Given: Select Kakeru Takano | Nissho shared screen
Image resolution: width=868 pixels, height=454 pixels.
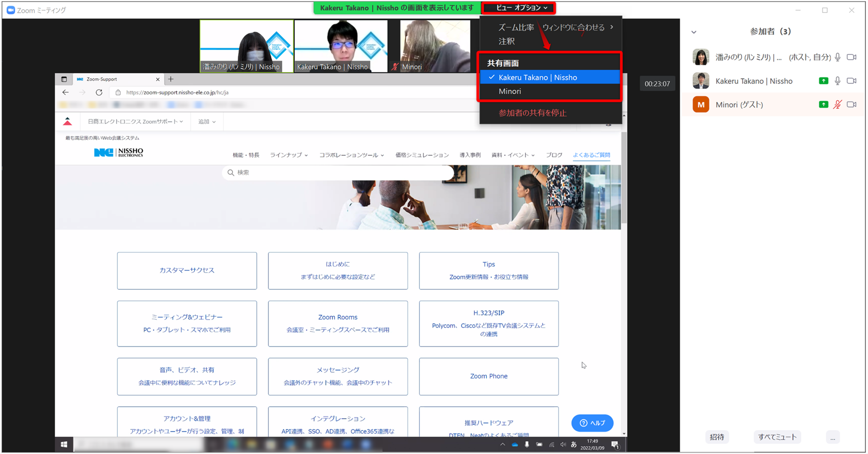Looking at the screenshot, I should (x=549, y=77).
